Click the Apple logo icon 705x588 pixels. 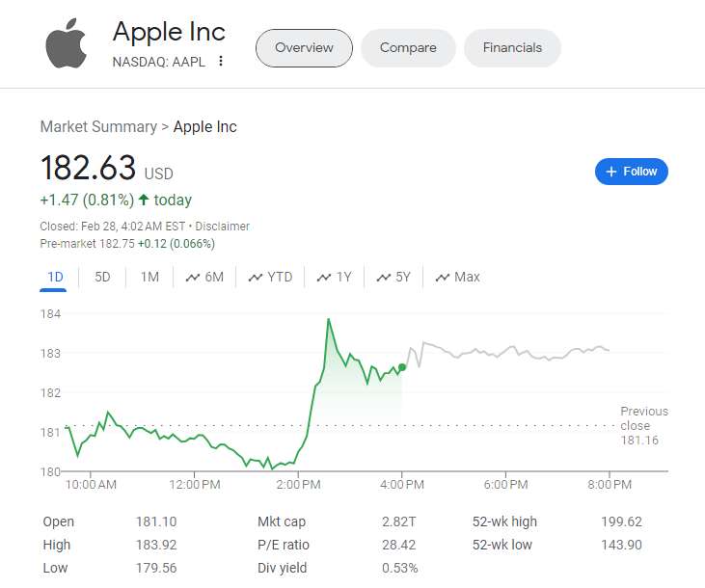click(x=66, y=44)
